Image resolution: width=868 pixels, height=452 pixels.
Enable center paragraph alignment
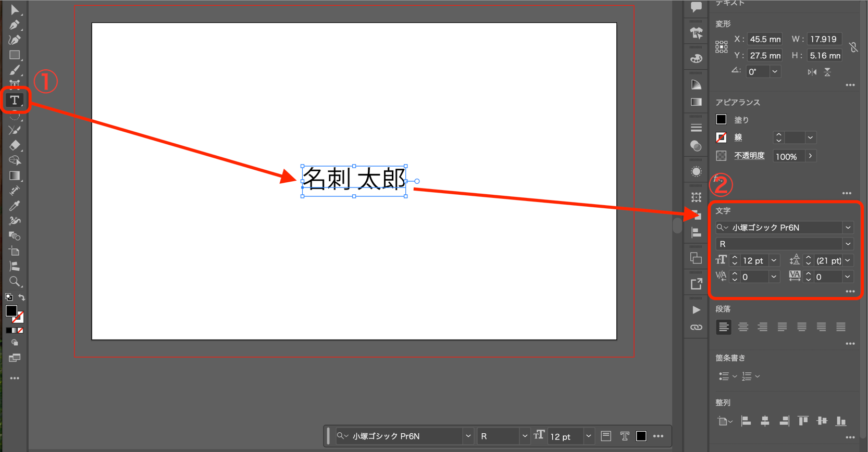(x=743, y=327)
